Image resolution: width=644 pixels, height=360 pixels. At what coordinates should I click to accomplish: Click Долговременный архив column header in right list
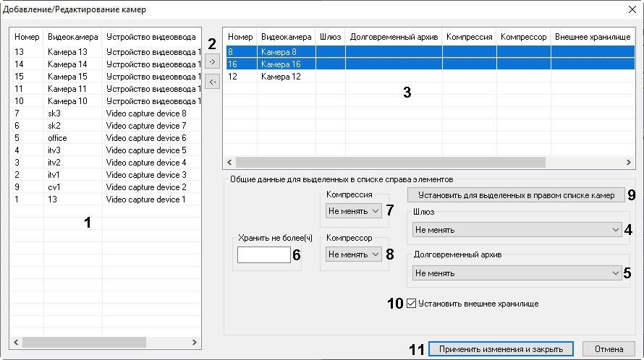click(394, 36)
